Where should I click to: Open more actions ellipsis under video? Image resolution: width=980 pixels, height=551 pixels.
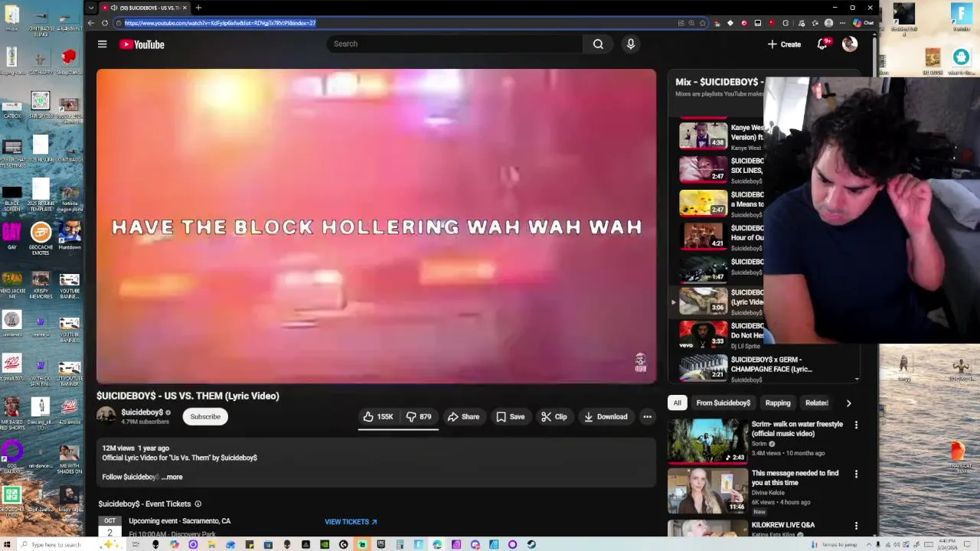647,417
